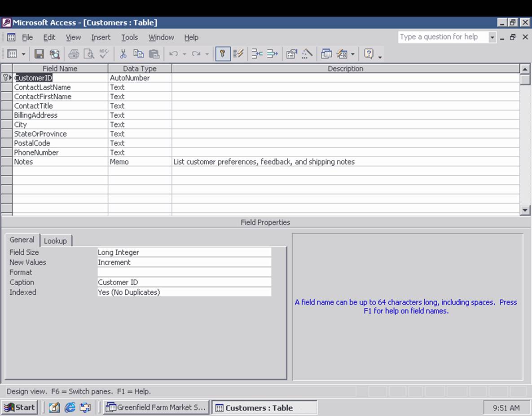532x416 pixels.
Task: Open the Tools menu
Action: (129, 37)
